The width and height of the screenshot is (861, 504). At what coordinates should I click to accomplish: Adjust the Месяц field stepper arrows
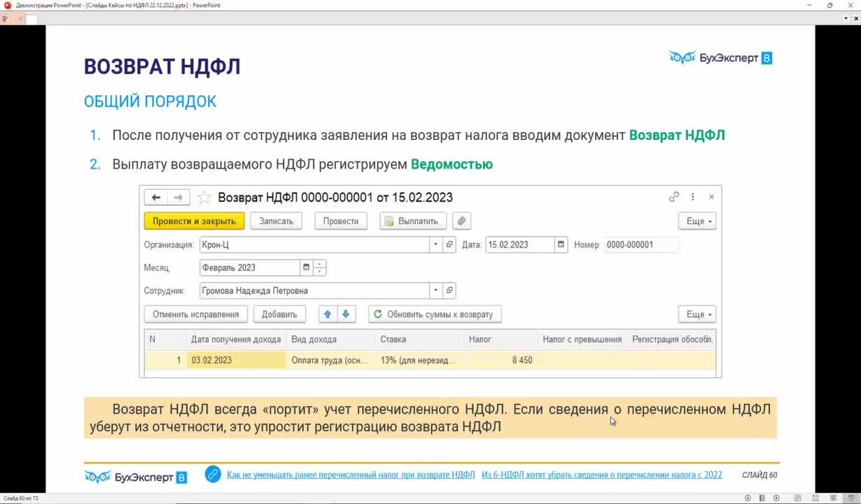[x=319, y=267]
